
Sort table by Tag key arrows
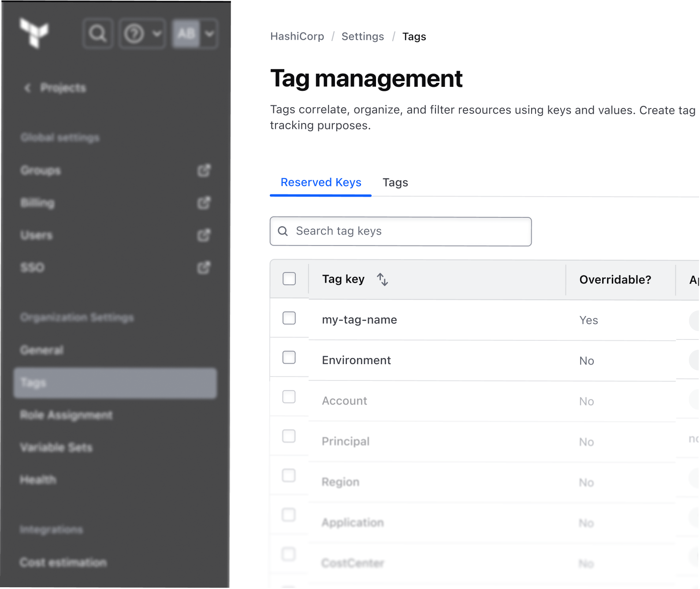(x=382, y=280)
